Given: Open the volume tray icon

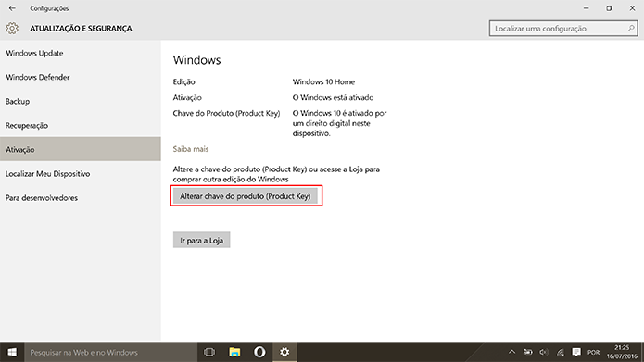Looking at the screenshot, I should [544, 352].
